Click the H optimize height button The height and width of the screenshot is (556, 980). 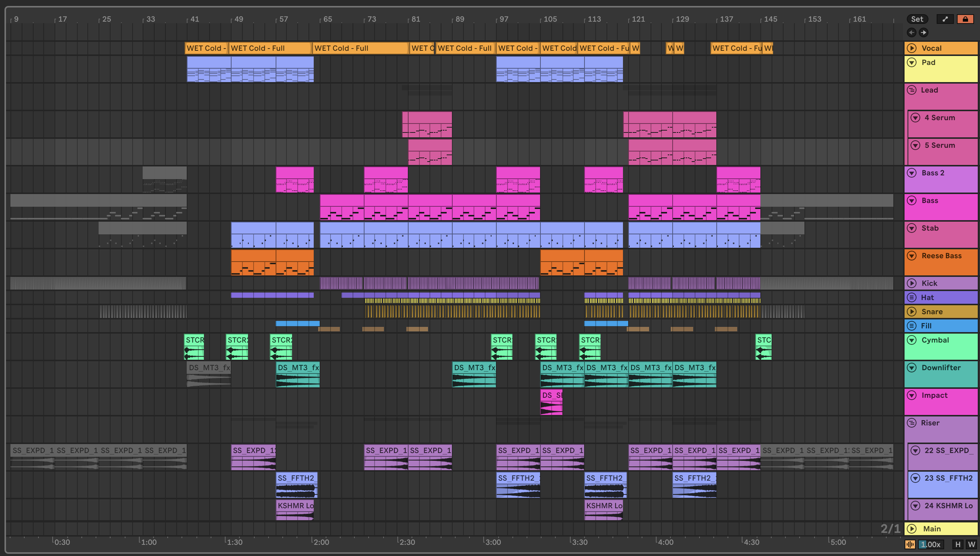click(958, 544)
